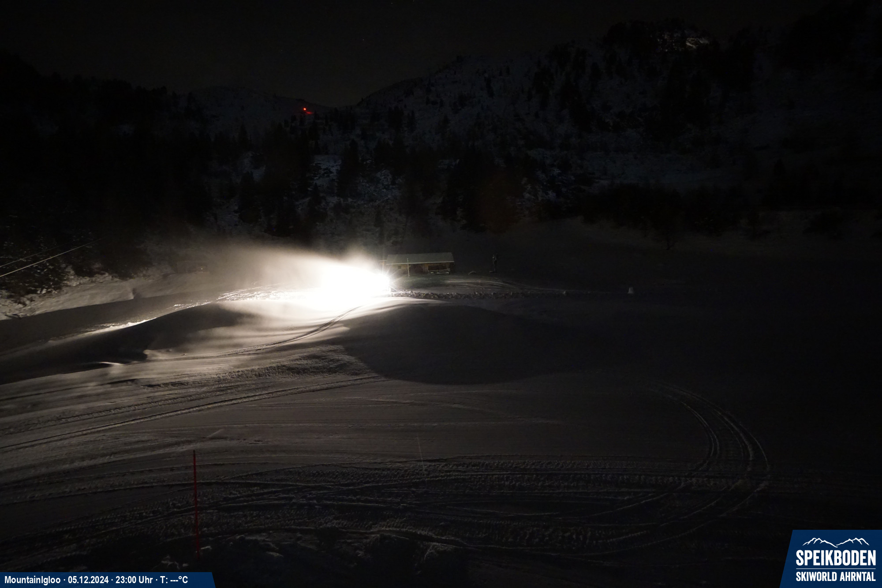Viewport: 882px width, 588px height.
Task: Click the 23:00 Uhr time text
Action: point(134,580)
